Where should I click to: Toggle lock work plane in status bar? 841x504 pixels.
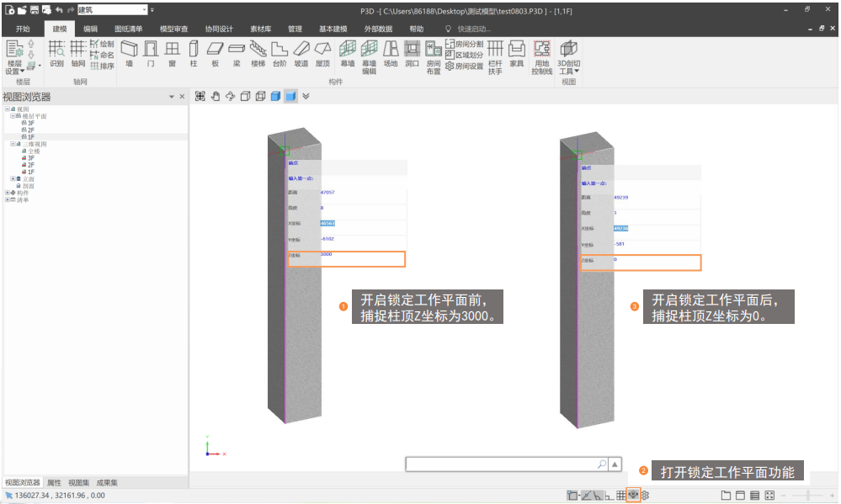click(x=632, y=496)
